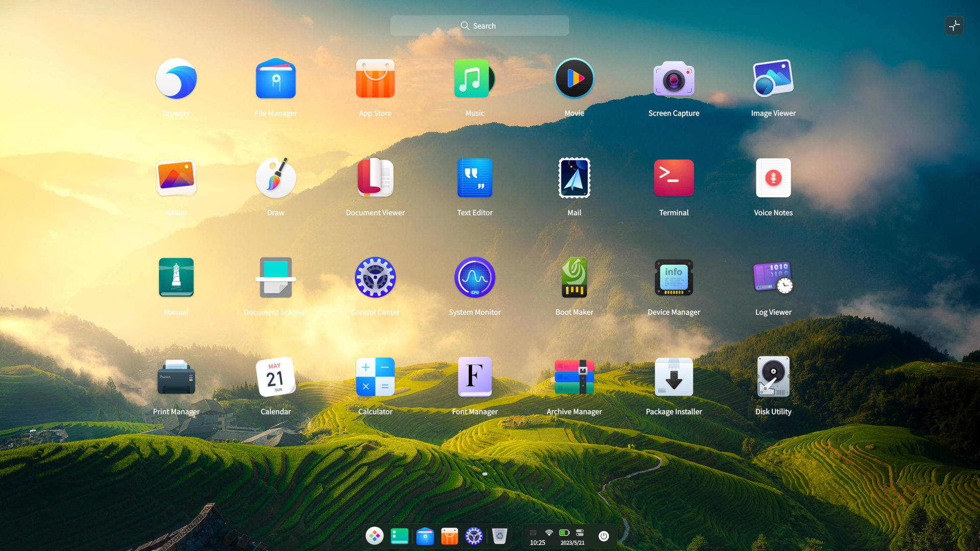Launch the Draw application

point(275,178)
